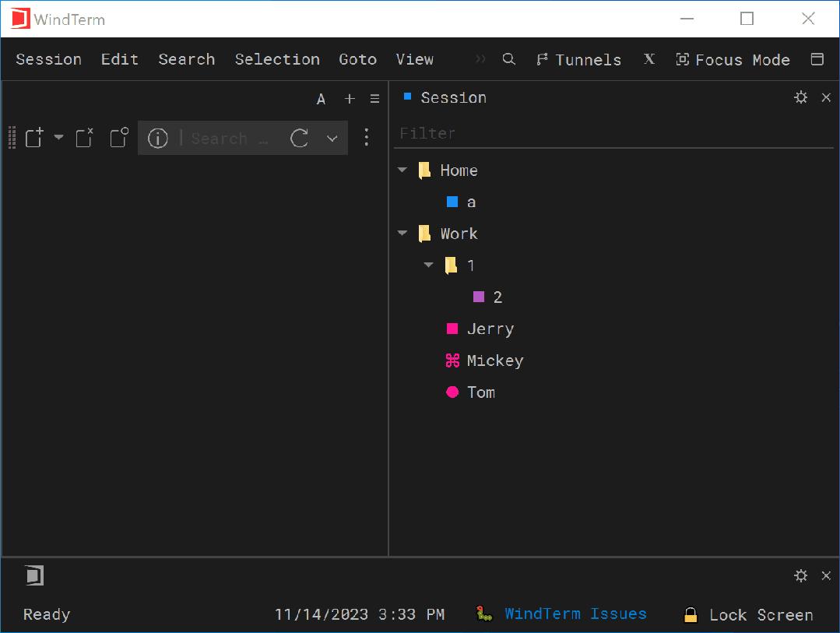
Task: Open the Selection menu
Action: [x=277, y=59]
